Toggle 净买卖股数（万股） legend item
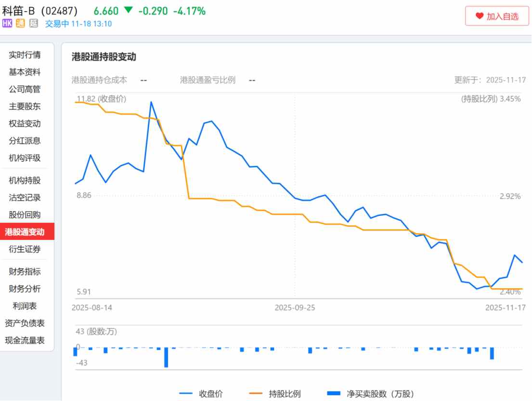 (x=370, y=394)
